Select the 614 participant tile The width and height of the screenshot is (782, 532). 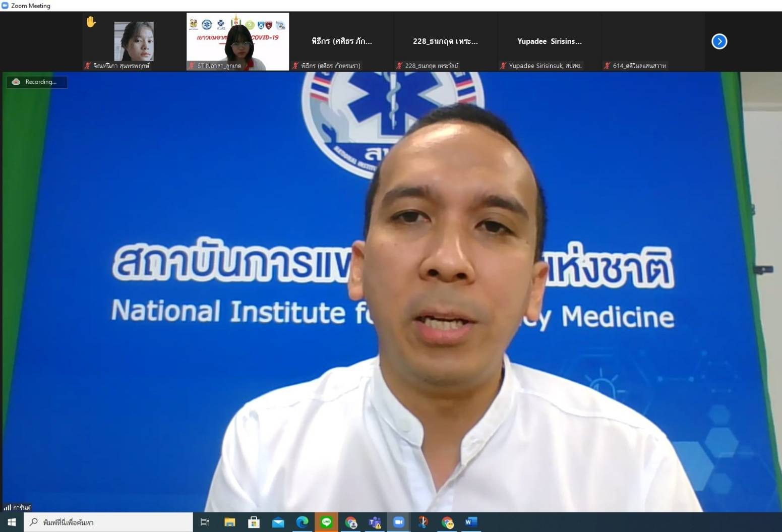[x=653, y=41]
